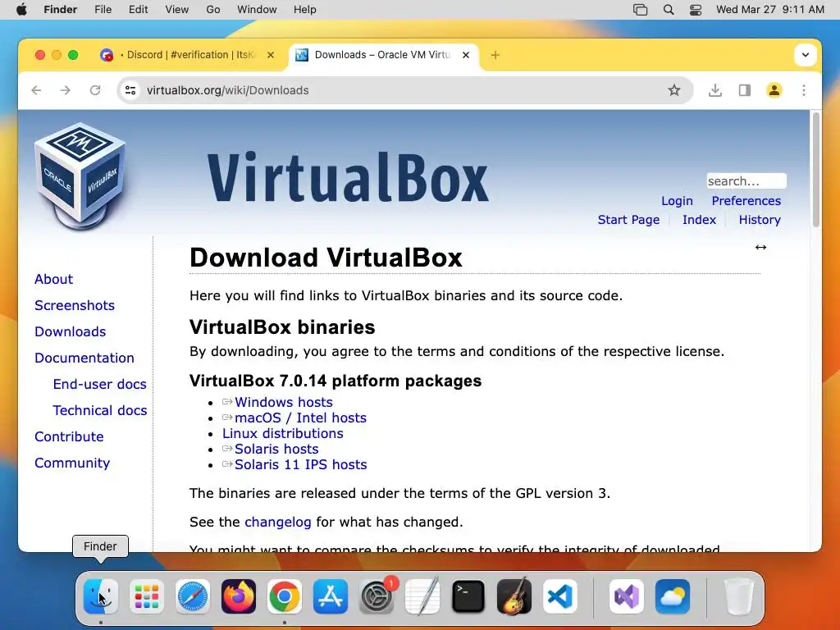
Task: Open End-user docs in sidebar
Action: pyautogui.click(x=99, y=384)
